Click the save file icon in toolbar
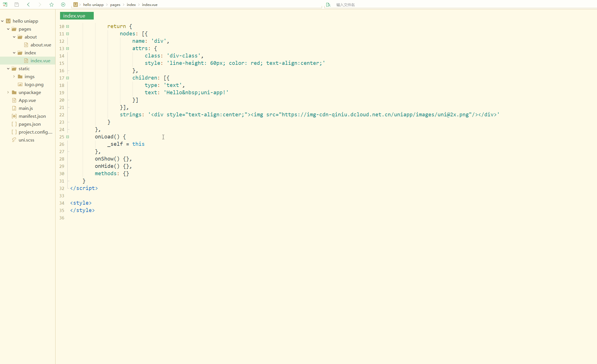The height and width of the screenshot is (364, 597). (x=17, y=5)
